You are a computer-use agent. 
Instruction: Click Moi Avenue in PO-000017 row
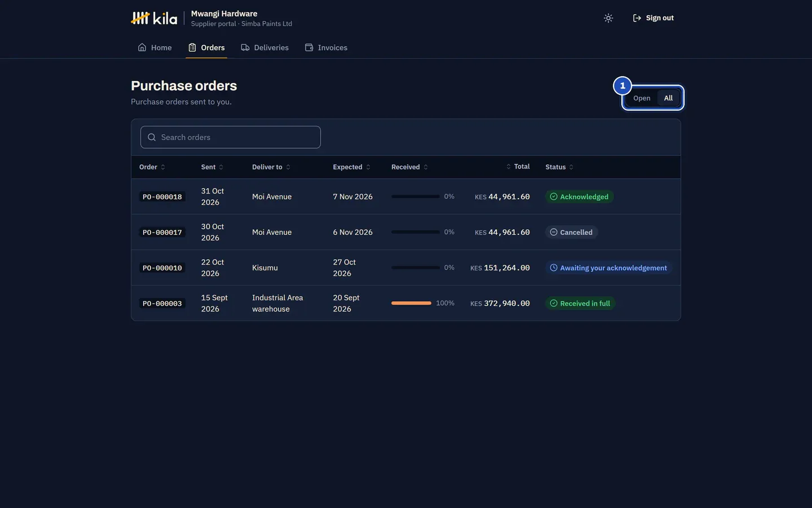point(272,232)
